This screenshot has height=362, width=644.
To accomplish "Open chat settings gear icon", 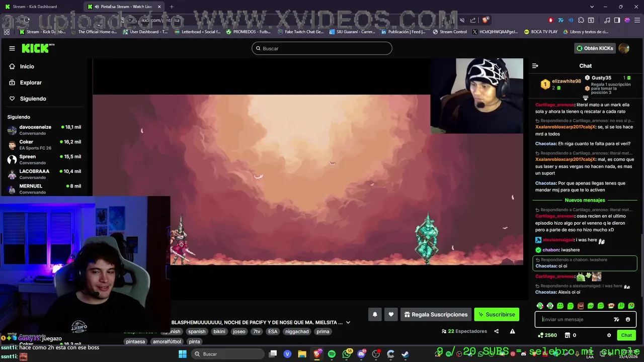I will pos(609,335).
